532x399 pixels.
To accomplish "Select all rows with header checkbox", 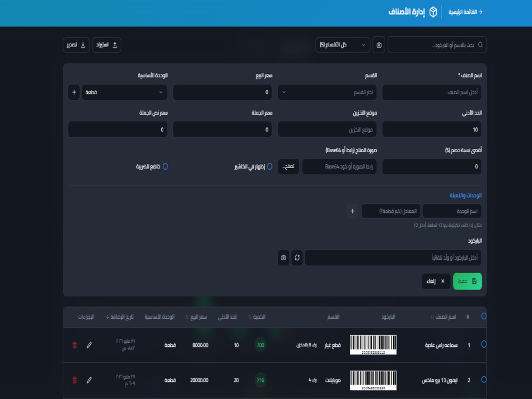I will [x=484, y=316].
